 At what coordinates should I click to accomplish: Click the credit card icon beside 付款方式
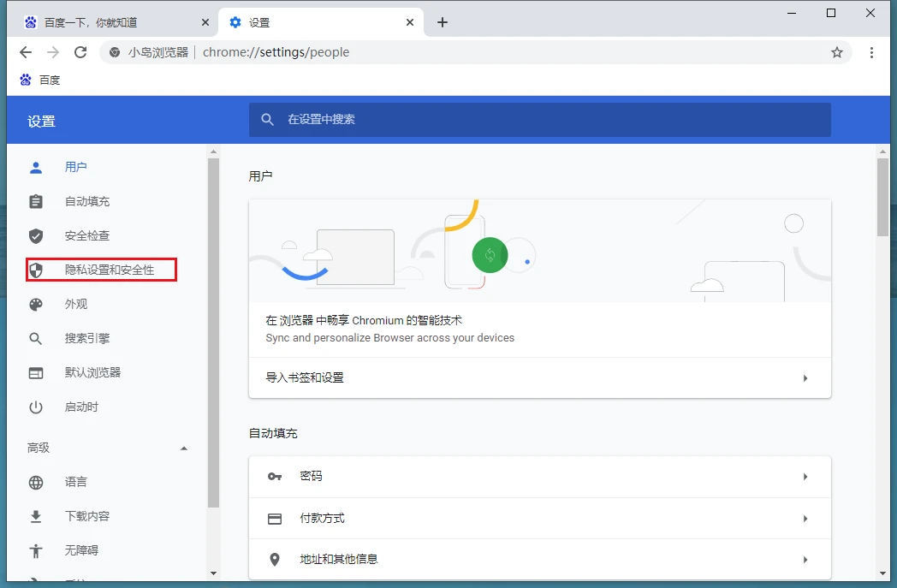coord(275,519)
